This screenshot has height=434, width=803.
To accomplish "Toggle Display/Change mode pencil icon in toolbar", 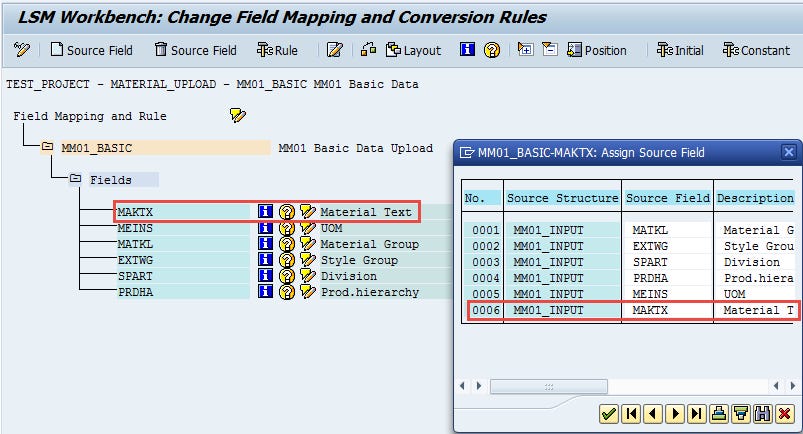I will 22,50.
